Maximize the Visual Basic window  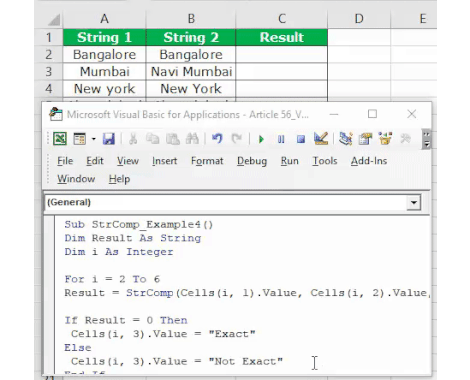[x=372, y=114]
